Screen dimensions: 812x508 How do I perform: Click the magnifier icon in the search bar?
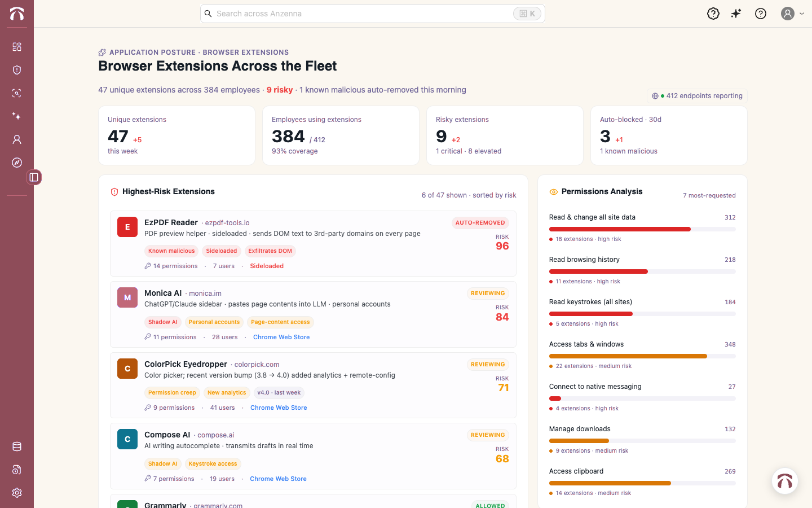(208, 14)
